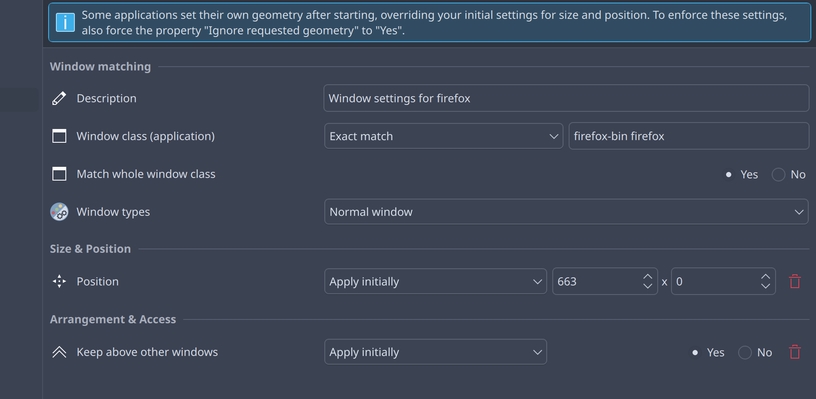Image resolution: width=816 pixels, height=399 pixels.
Task: Click the window icon beside Window class (application)
Action: click(59, 136)
